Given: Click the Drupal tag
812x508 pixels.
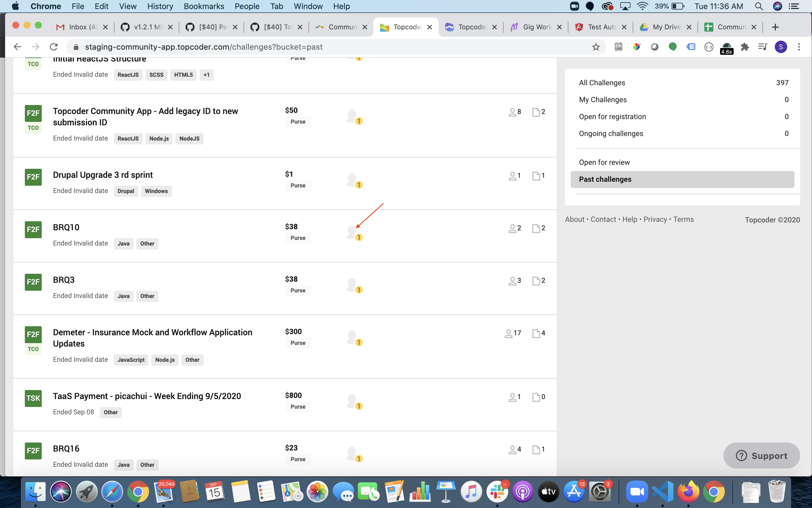Looking at the screenshot, I should pyautogui.click(x=126, y=191).
